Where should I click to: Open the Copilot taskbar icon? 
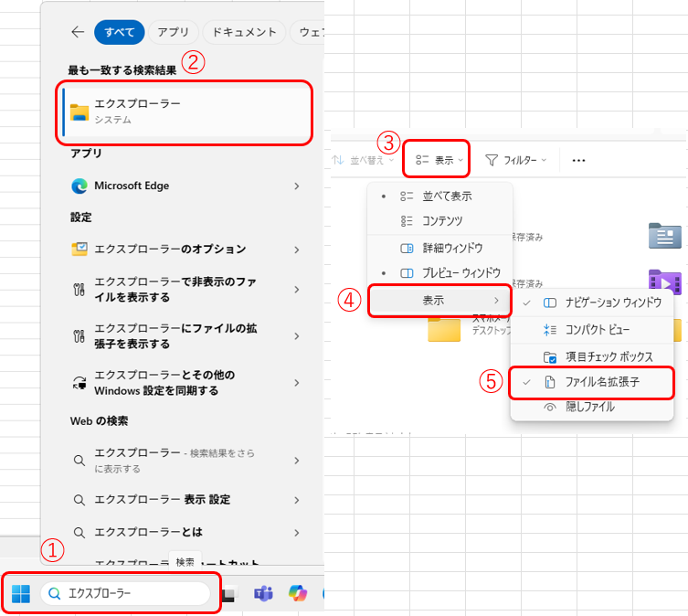(298, 593)
